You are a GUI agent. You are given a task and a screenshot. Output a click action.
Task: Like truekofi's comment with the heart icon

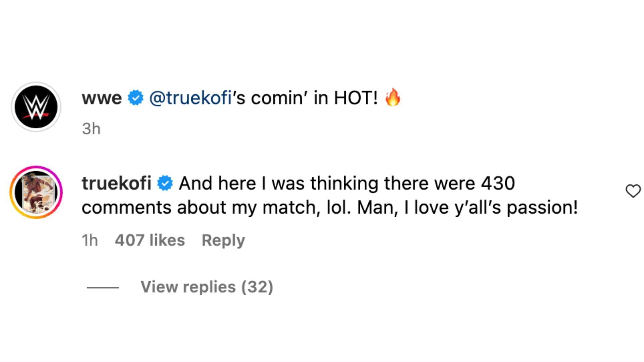(x=633, y=191)
